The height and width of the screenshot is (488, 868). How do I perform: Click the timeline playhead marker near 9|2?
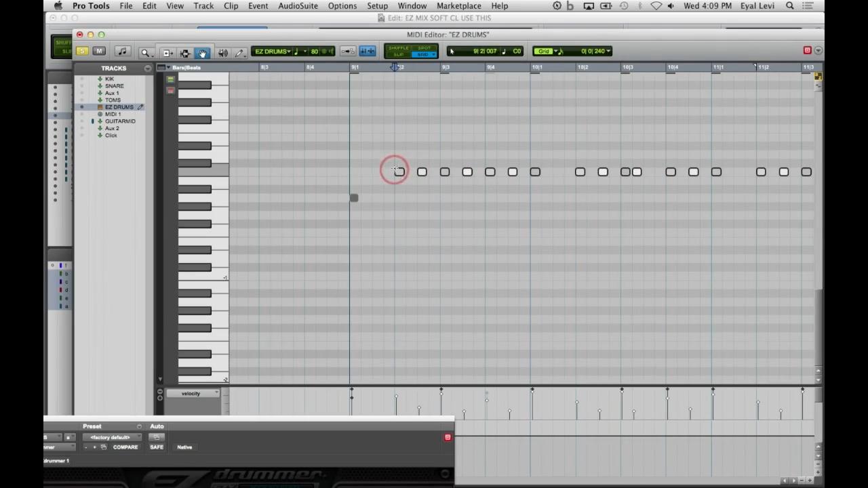(x=395, y=67)
